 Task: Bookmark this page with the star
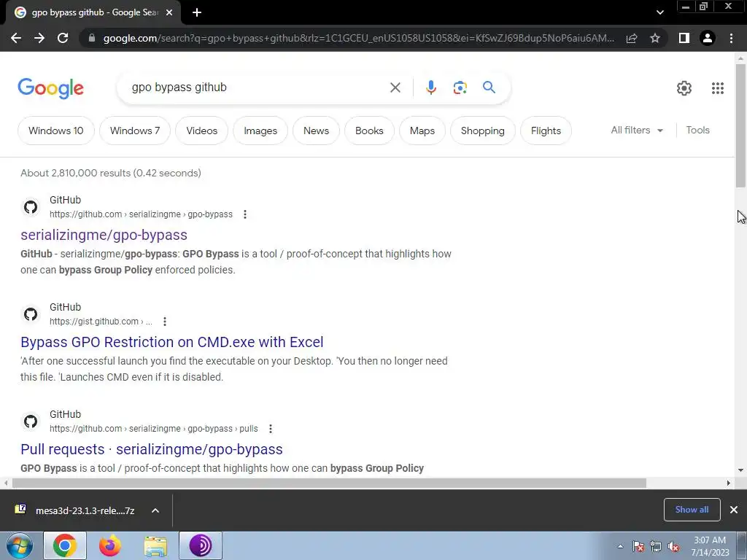click(655, 38)
